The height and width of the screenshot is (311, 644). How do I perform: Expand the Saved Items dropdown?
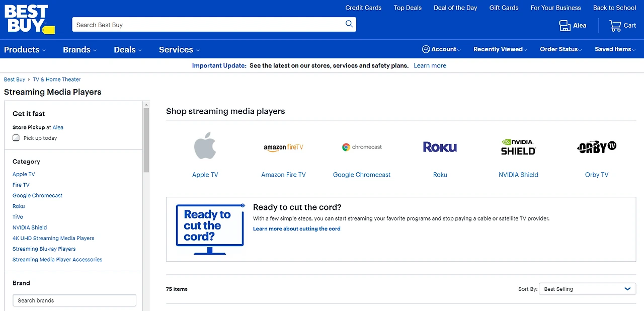[x=615, y=49]
